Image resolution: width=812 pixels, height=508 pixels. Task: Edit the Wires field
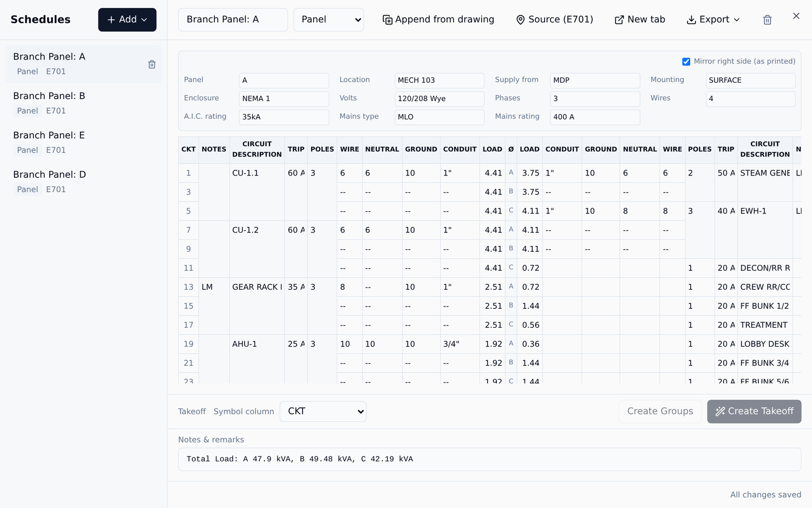coord(750,99)
